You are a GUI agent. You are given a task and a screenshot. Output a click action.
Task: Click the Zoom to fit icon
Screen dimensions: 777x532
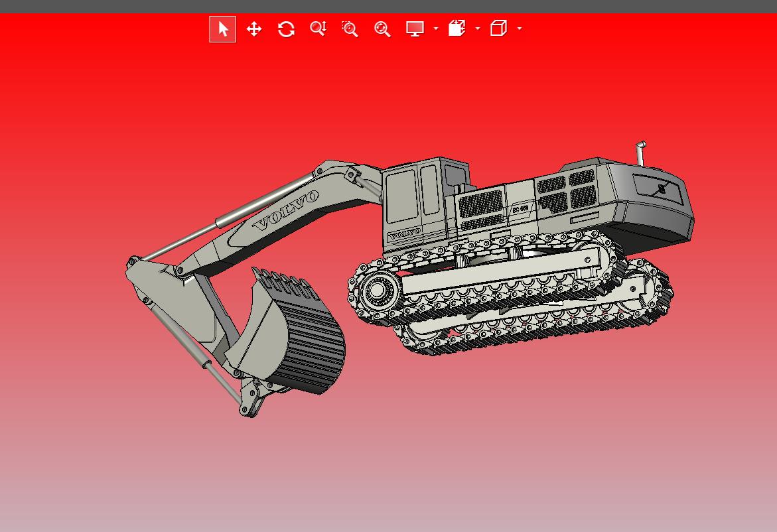tap(382, 29)
